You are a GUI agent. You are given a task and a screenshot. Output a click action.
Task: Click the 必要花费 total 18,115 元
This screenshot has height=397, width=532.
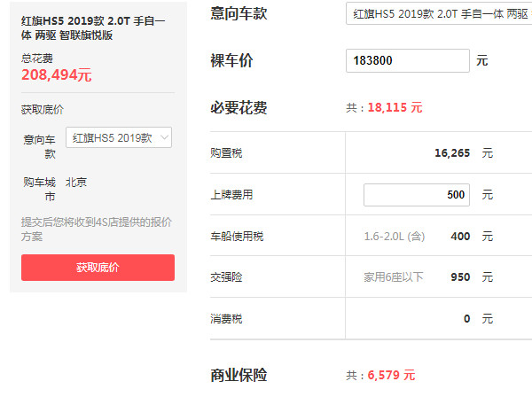pos(395,108)
